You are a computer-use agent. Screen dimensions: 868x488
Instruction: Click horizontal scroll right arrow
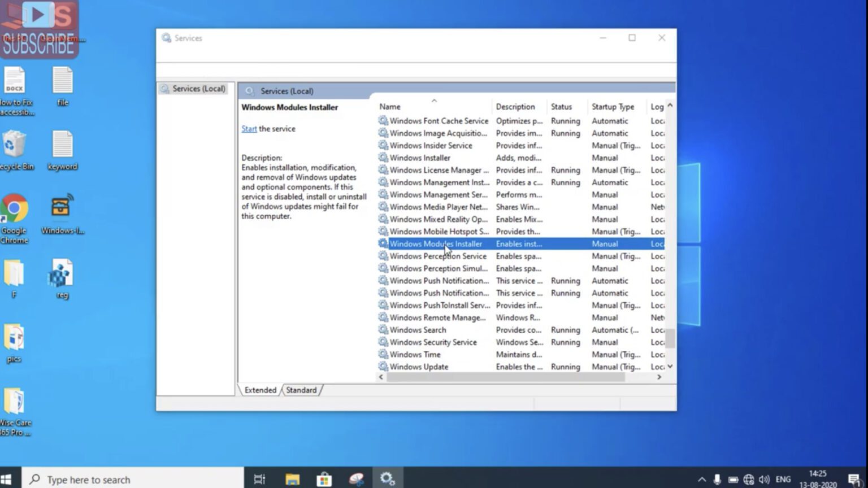pyautogui.click(x=659, y=377)
